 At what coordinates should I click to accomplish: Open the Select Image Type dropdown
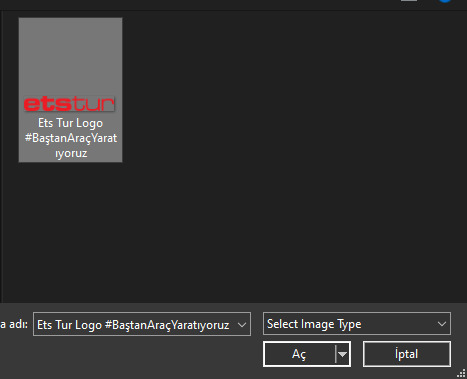pyautogui.click(x=357, y=324)
